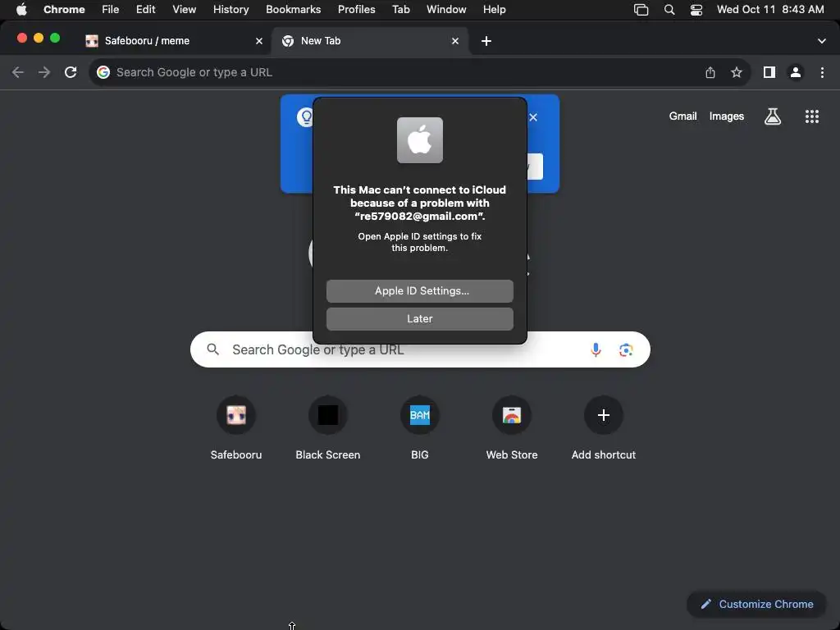
Task: Open the Google apps grid
Action: click(811, 116)
